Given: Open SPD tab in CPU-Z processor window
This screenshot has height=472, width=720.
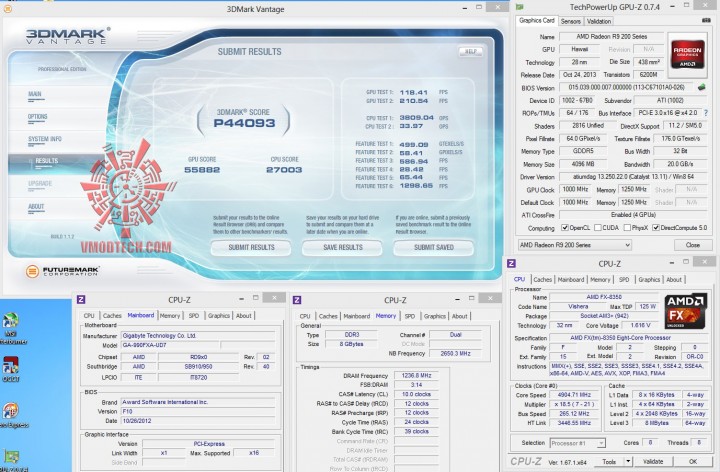Looking at the screenshot, I should click(624, 280).
